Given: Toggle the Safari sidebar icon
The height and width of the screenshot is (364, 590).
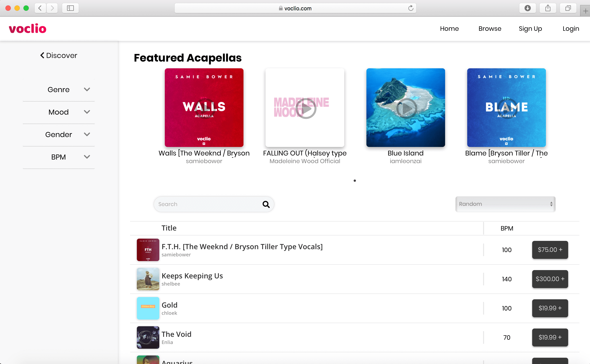Looking at the screenshot, I should 70,8.
